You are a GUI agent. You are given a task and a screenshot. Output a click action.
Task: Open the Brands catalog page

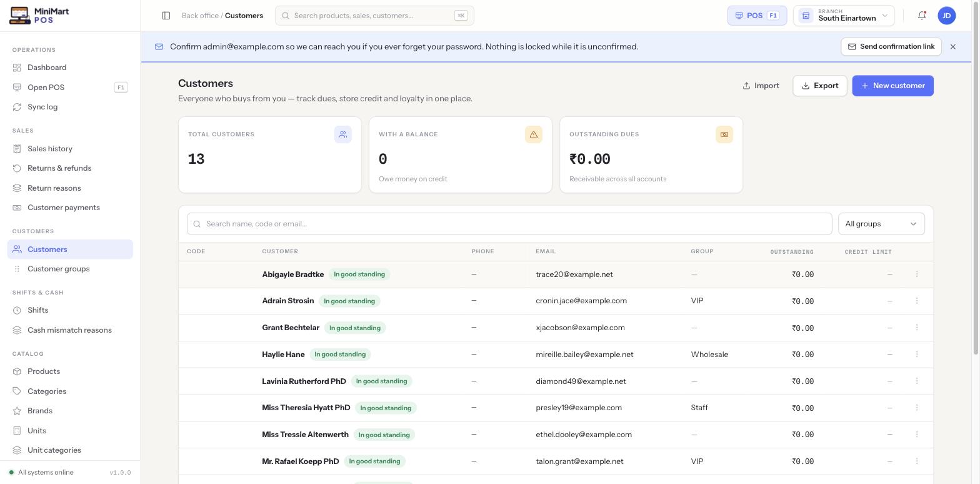[x=70, y=411]
